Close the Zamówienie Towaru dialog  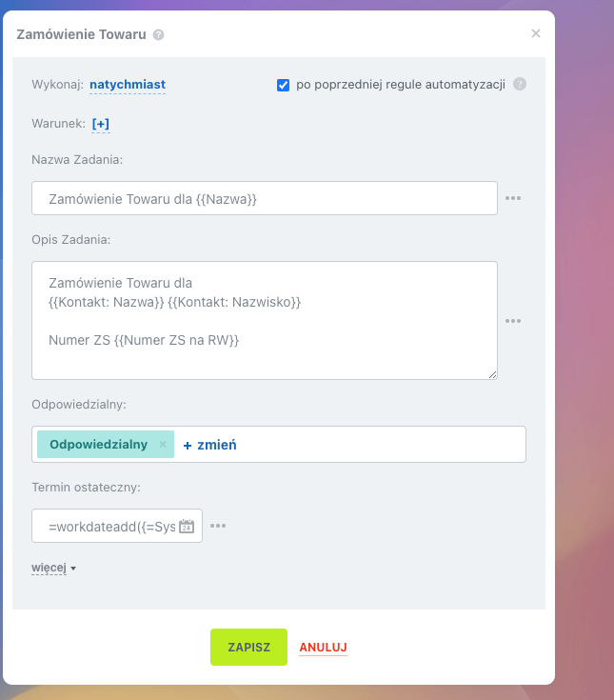535,34
